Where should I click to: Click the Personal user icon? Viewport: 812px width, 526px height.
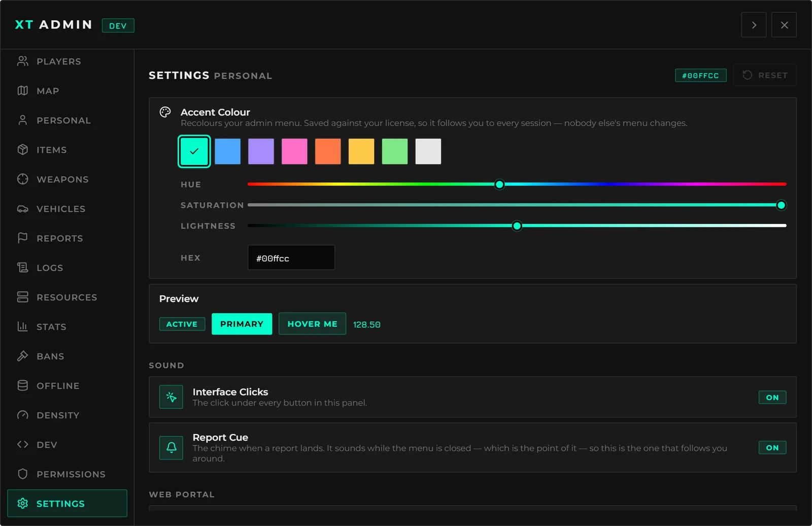coord(23,120)
